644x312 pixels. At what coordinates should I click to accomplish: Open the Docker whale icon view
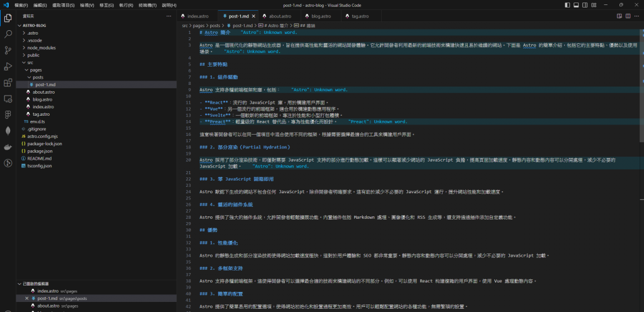[x=8, y=147]
